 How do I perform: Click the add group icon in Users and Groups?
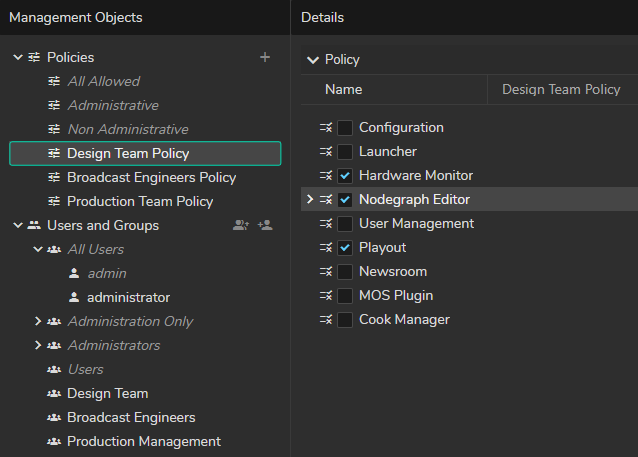click(241, 225)
